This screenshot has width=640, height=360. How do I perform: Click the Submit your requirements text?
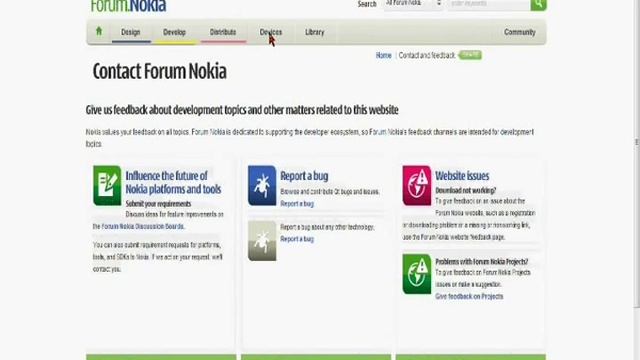click(158, 204)
